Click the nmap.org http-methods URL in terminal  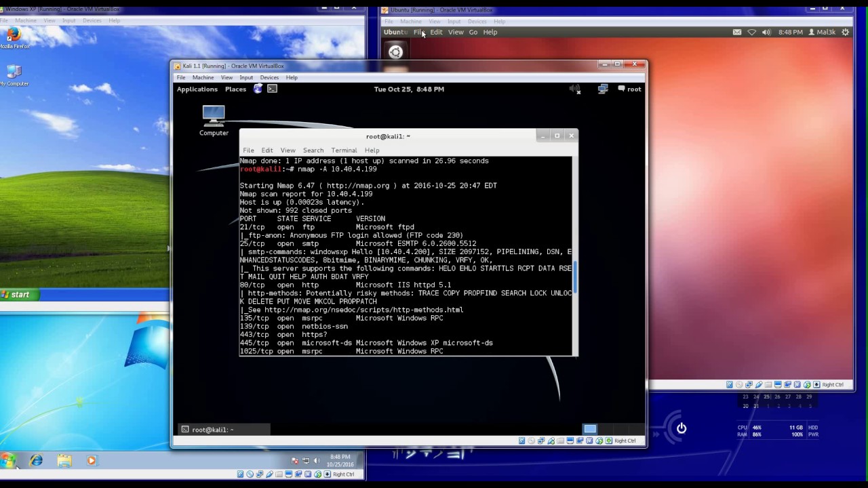[x=363, y=310]
